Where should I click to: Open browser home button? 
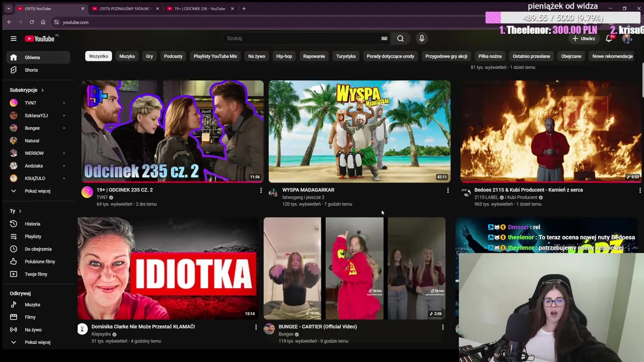pos(43,22)
